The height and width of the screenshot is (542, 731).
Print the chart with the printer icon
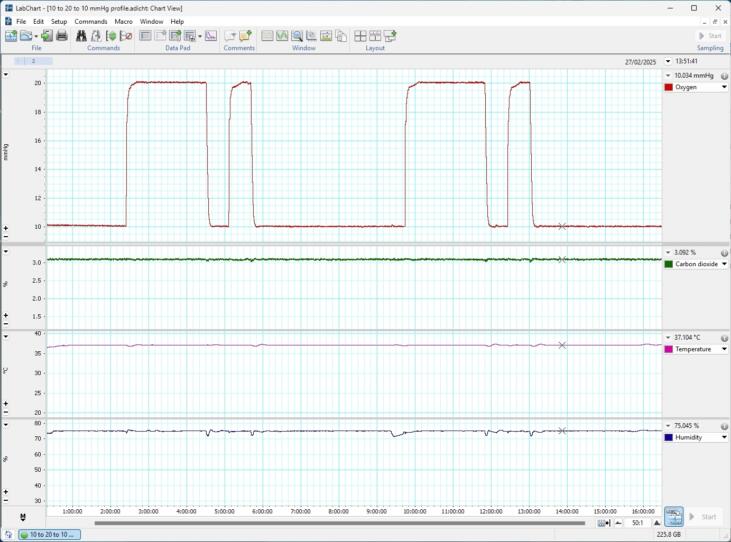click(62, 36)
